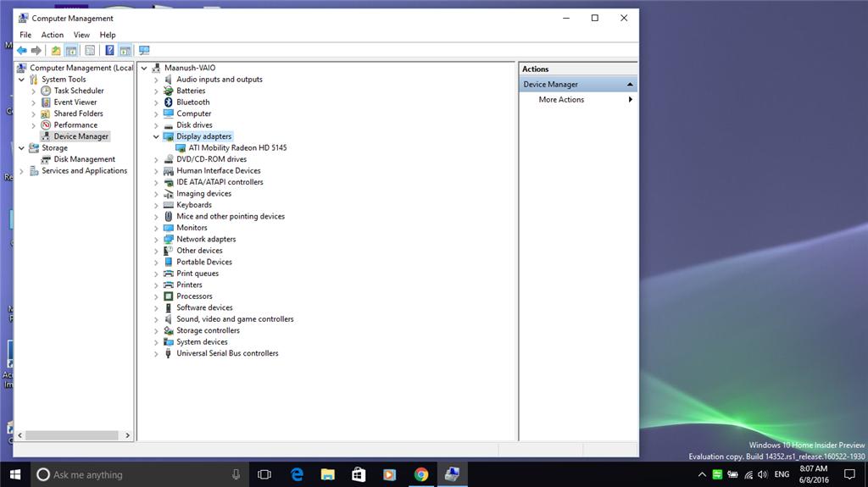Click the Universal Serial Bus controllers icon
Viewport: 868px width, 487px height.
tap(169, 353)
